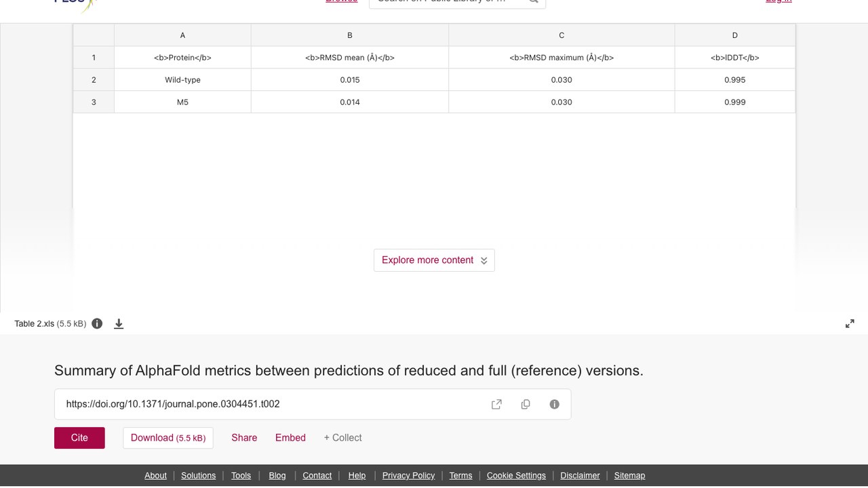
Task: Open the DOI link in a new window
Action: pos(496,405)
